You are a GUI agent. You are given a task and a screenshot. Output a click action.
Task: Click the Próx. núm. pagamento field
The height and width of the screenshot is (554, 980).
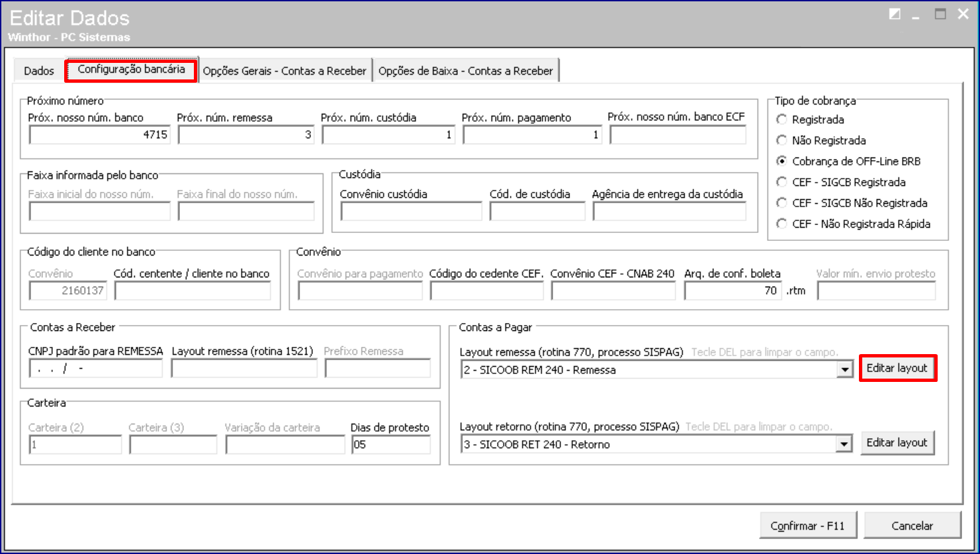click(532, 135)
